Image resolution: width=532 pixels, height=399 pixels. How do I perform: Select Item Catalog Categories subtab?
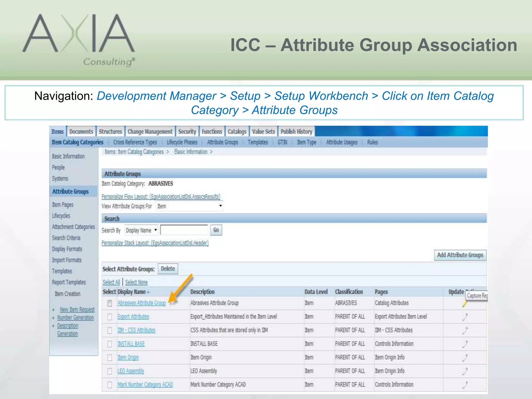tap(77, 142)
